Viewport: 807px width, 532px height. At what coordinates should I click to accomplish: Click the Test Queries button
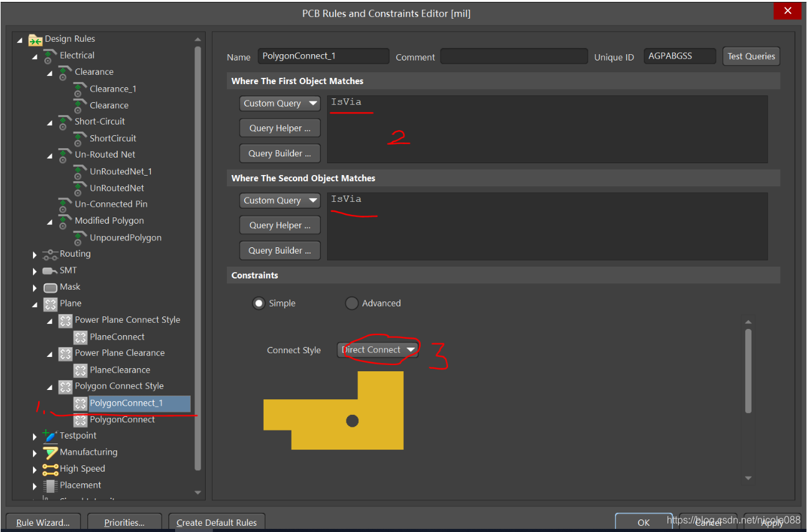pyautogui.click(x=751, y=57)
